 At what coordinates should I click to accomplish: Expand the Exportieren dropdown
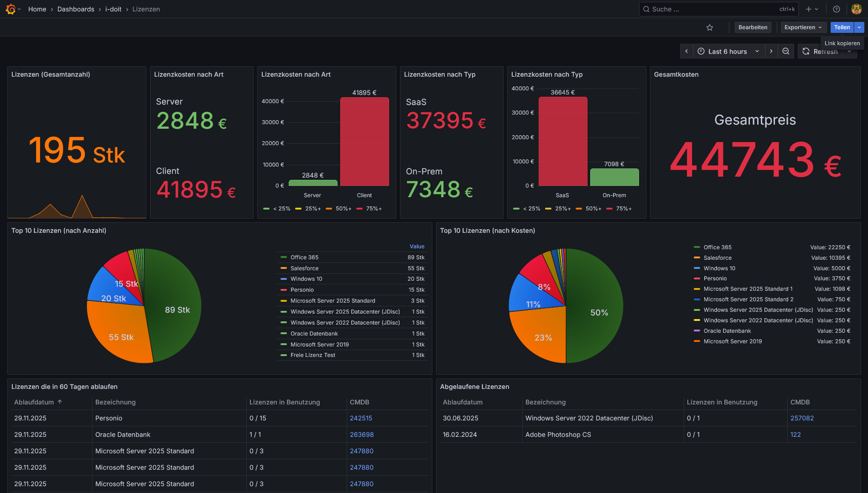pyautogui.click(x=803, y=27)
